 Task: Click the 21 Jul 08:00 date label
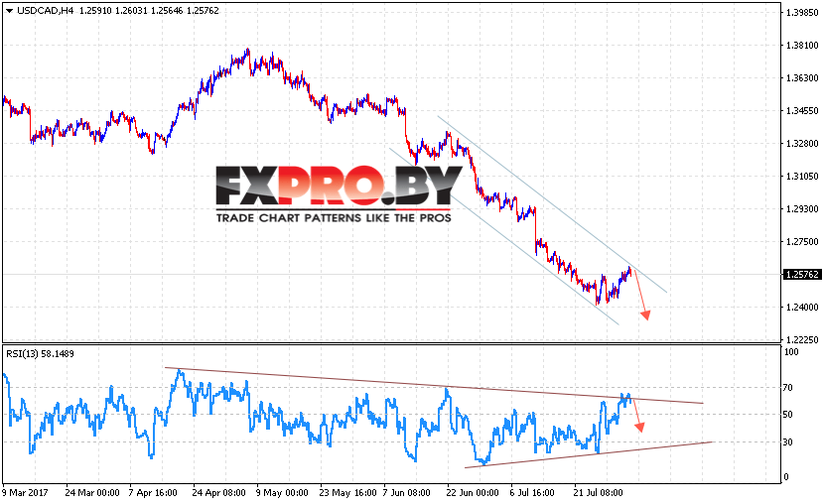point(598,493)
